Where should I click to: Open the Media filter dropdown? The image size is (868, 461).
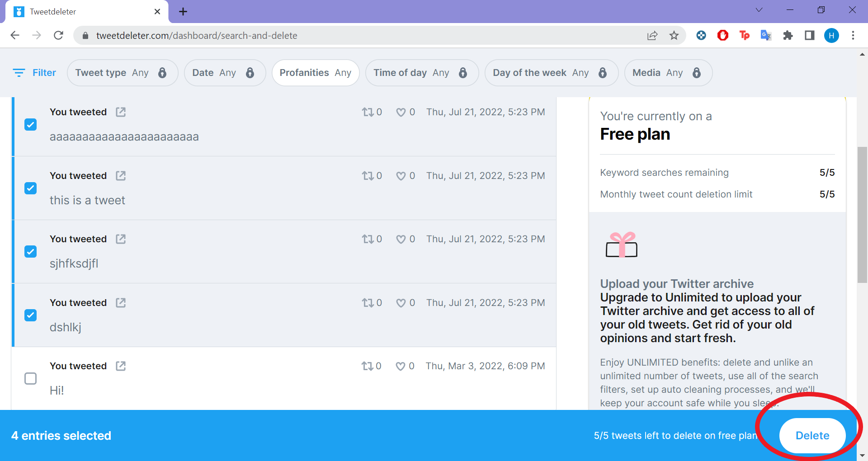[x=668, y=73]
